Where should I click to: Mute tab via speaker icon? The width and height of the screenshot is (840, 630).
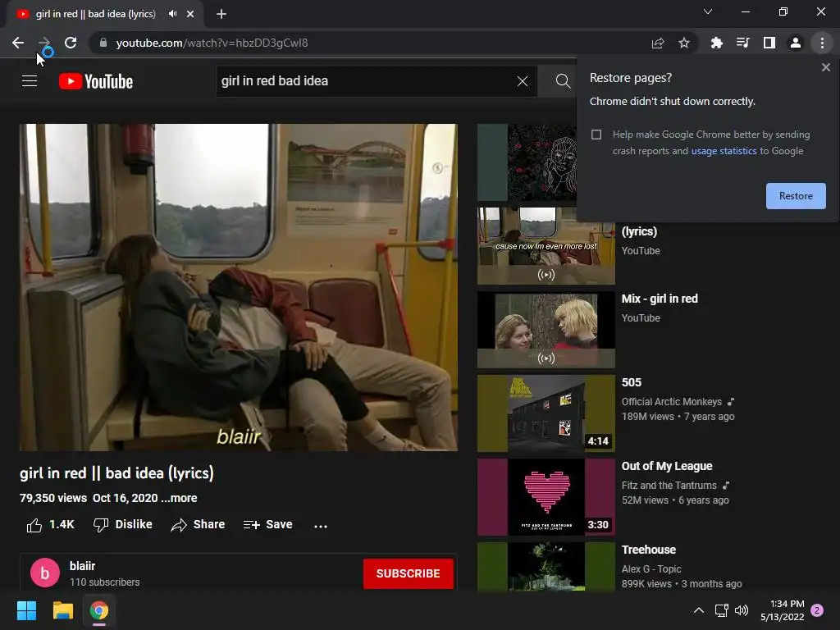coord(172,14)
